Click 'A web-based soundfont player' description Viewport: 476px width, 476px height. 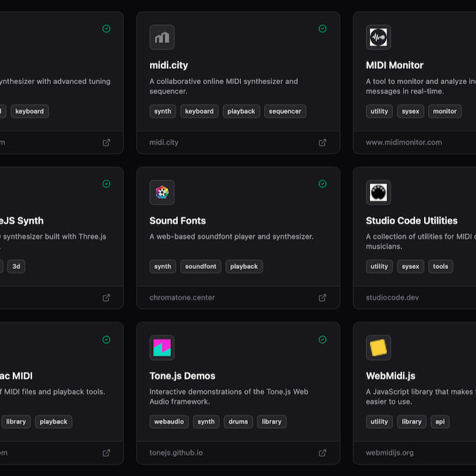click(x=231, y=237)
